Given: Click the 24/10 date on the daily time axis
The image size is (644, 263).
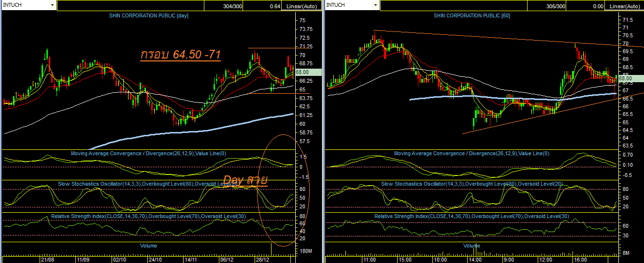Looking at the screenshot, I should [155, 259].
